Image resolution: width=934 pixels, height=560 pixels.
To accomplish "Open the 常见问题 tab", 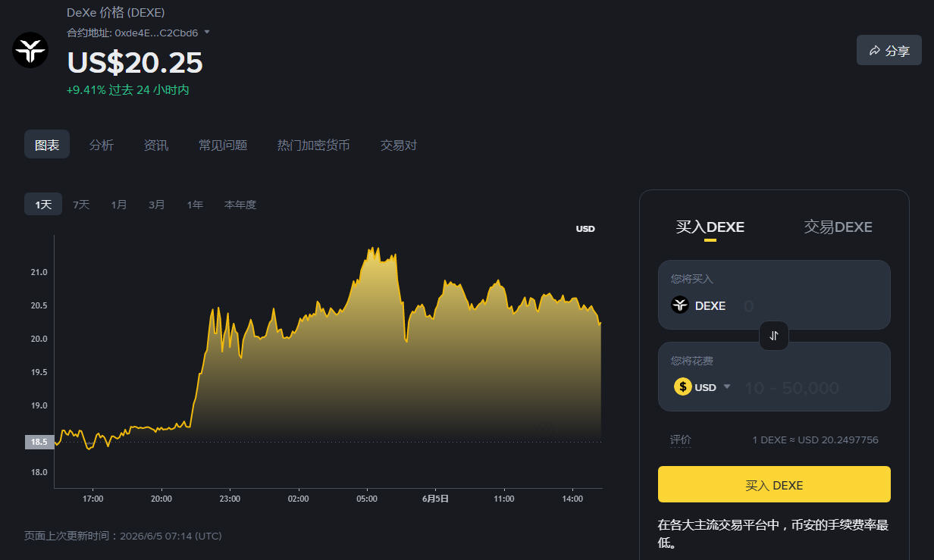I will [x=223, y=145].
